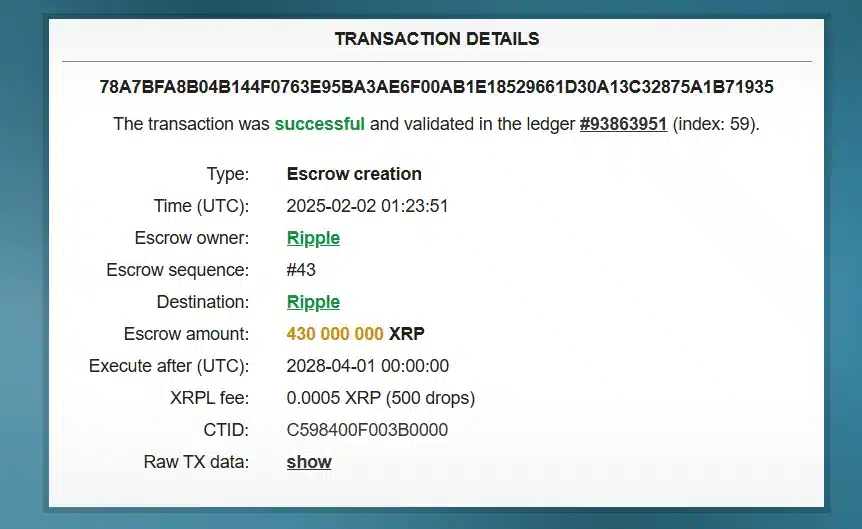The width and height of the screenshot is (862, 529).
Task: Click the 'Execute after (UTC):' label
Action: pyautogui.click(x=169, y=366)
